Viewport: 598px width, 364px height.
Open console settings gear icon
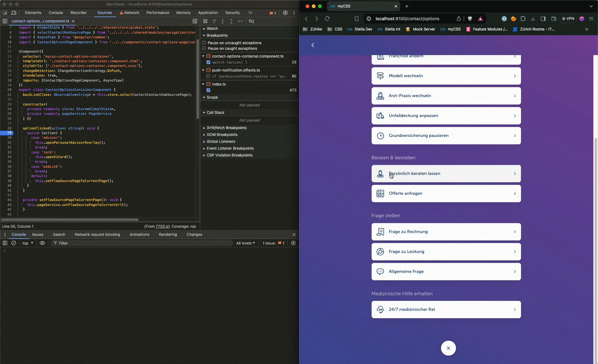coord(293,243)
